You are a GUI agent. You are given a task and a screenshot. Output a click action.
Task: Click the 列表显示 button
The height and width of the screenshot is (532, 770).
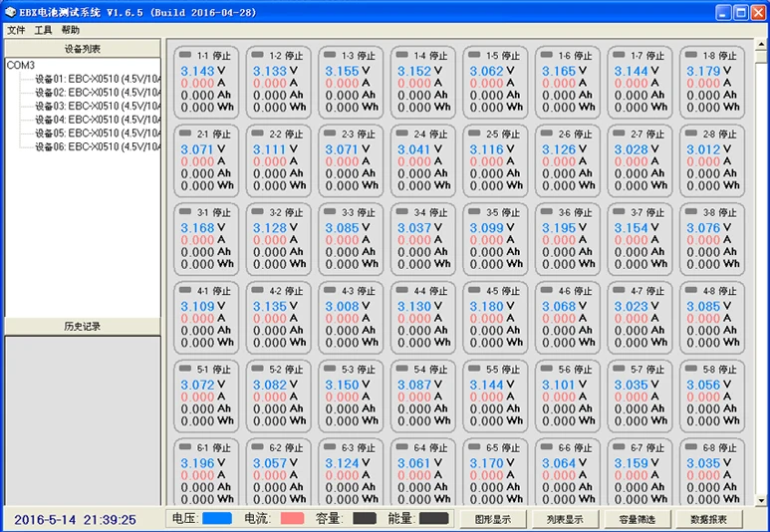pyautogui.click(x=565, y=519)
